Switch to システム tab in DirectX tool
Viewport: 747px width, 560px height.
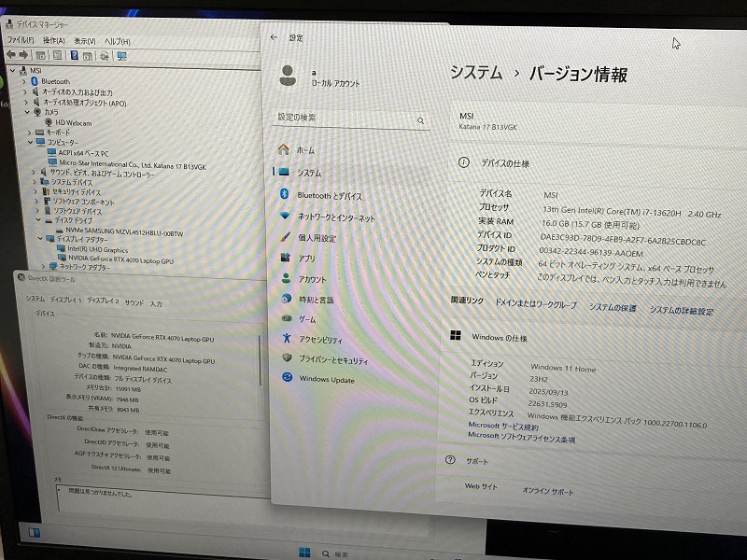click(35, 299)
